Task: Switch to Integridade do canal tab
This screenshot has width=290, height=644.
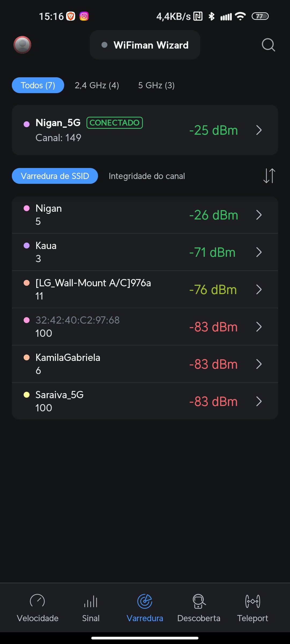Action: click(x=147, y=176)
